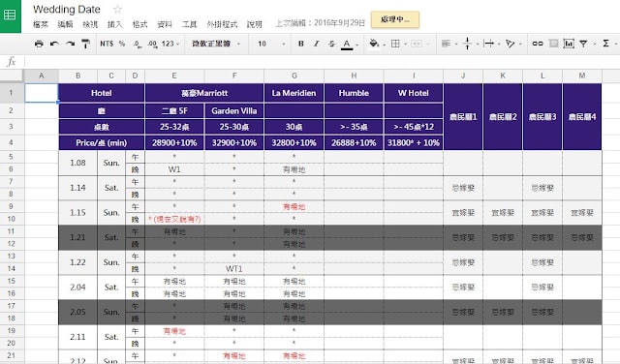
Task: Toggle bold formatting
Action: coord(301,44)
